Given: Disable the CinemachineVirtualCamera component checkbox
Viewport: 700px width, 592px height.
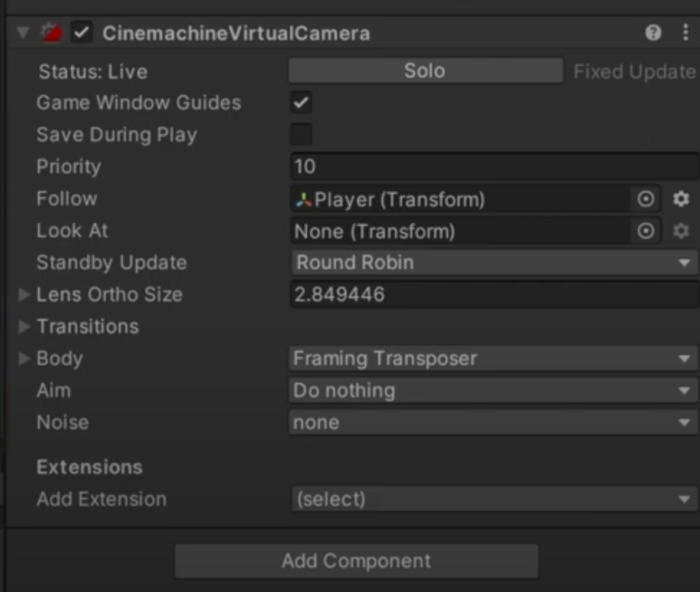Looking at the screenshot, I should pos(82,32).
